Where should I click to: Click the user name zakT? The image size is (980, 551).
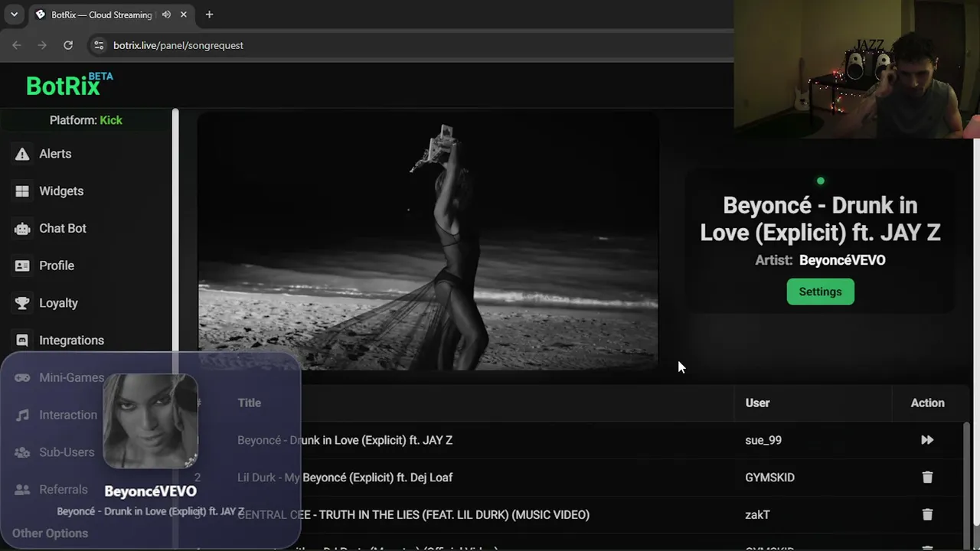pyautogui.click(x=757, y=515)
